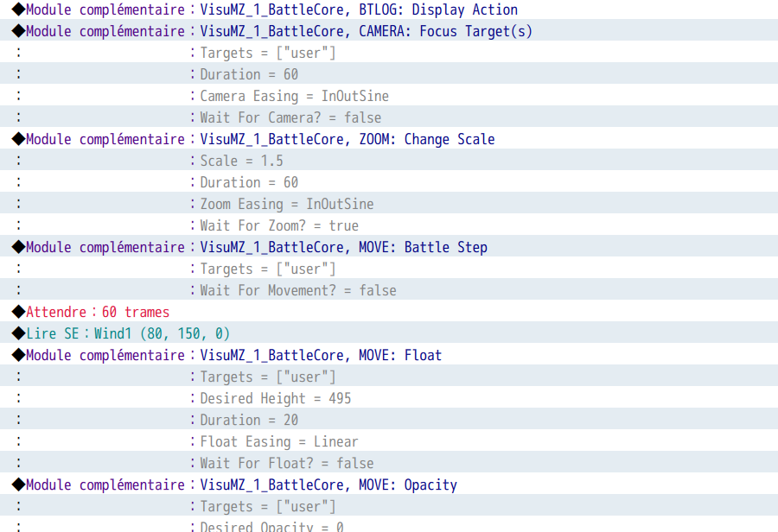
Task: Select the CAMERA: Focus Target(s) command
Action: coord(366,31)
